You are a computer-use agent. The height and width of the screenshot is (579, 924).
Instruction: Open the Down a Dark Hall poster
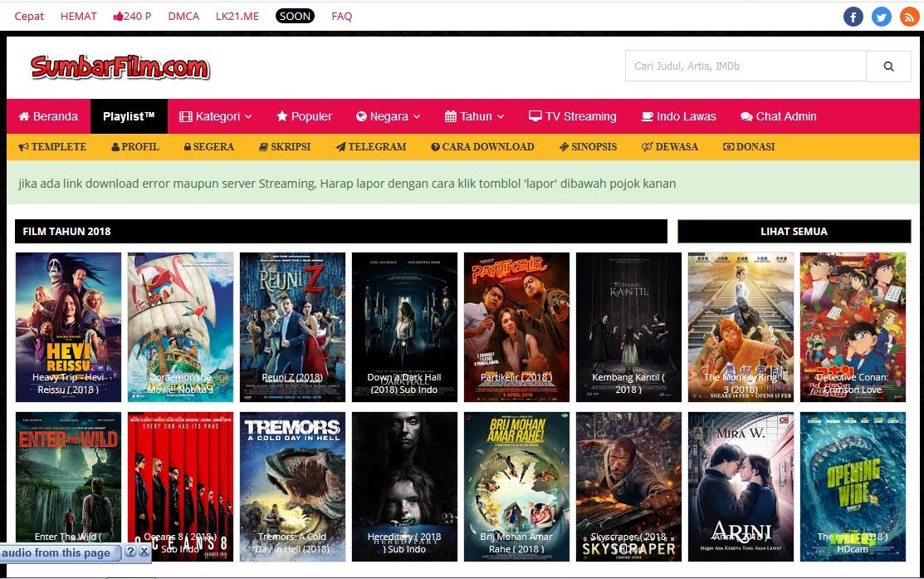[404, 327]
